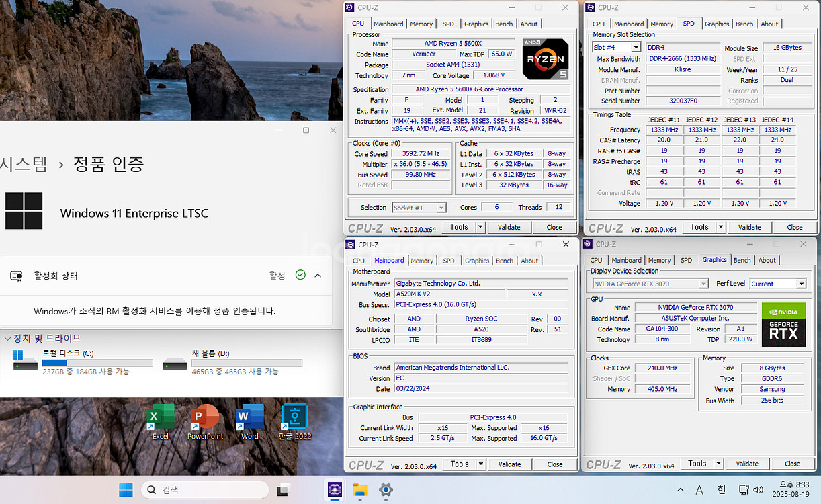
Task: Click the TDP 220.0 W value
Action: 741,340
